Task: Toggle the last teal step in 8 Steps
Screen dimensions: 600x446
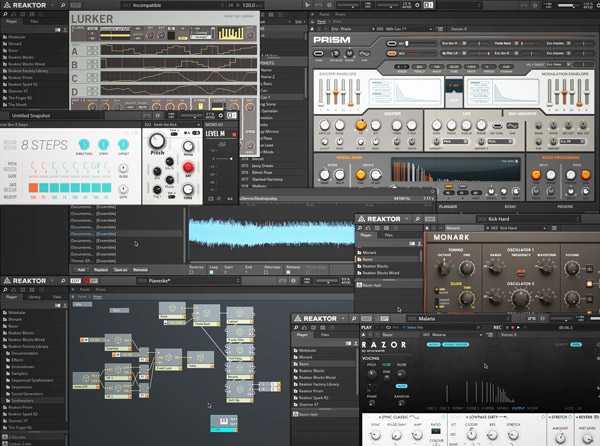Action: tap(106, 187)
